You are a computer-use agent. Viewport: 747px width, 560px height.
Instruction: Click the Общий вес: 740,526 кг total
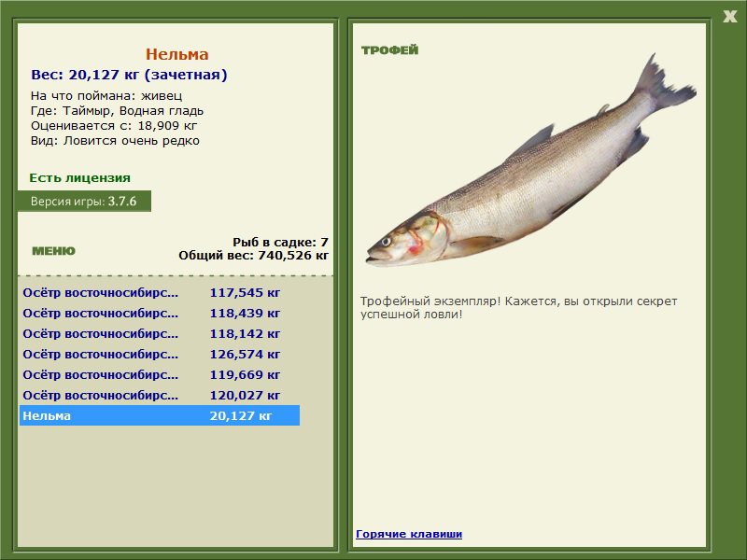(x=253, y=255)
